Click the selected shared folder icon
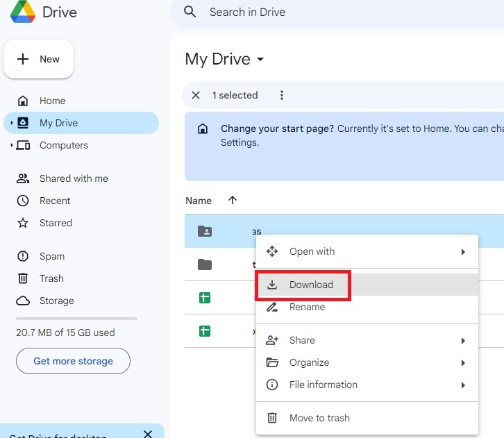The height and width of the screenshot is (438, 504). click(x=205, y=231)
